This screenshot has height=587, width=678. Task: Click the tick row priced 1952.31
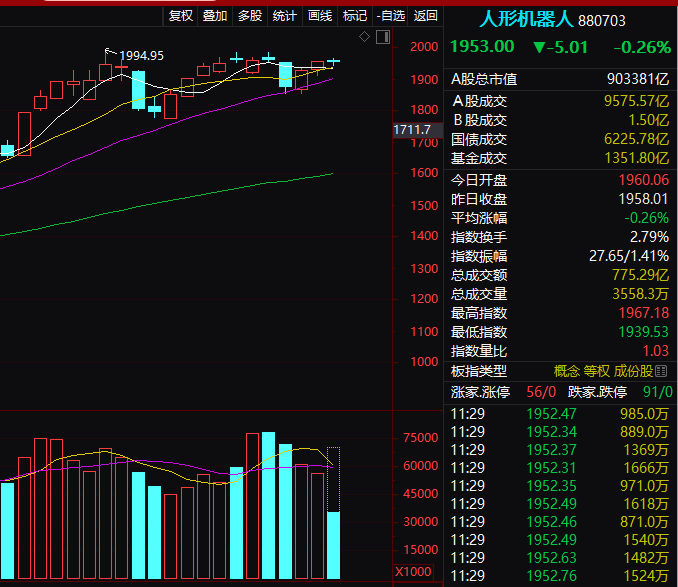560,468
